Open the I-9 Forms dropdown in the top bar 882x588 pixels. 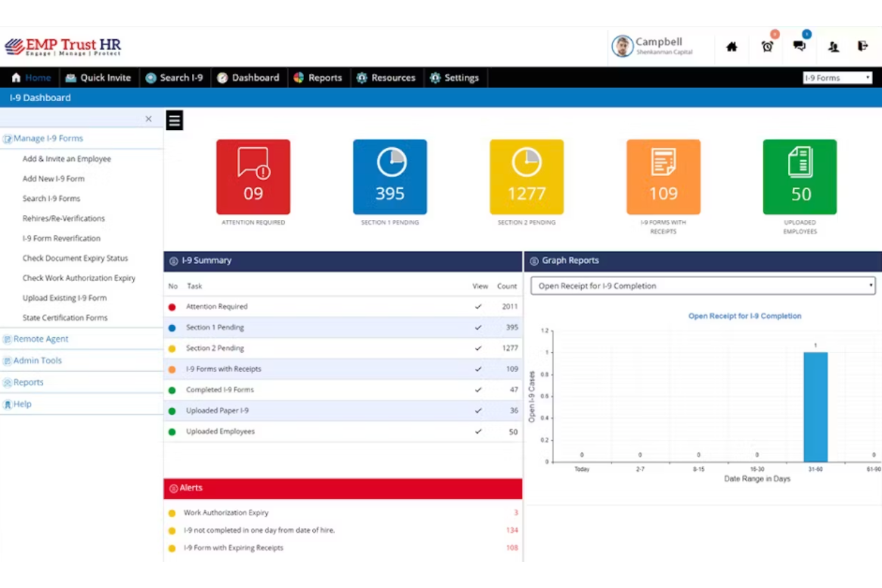click(x=837, y=77)
